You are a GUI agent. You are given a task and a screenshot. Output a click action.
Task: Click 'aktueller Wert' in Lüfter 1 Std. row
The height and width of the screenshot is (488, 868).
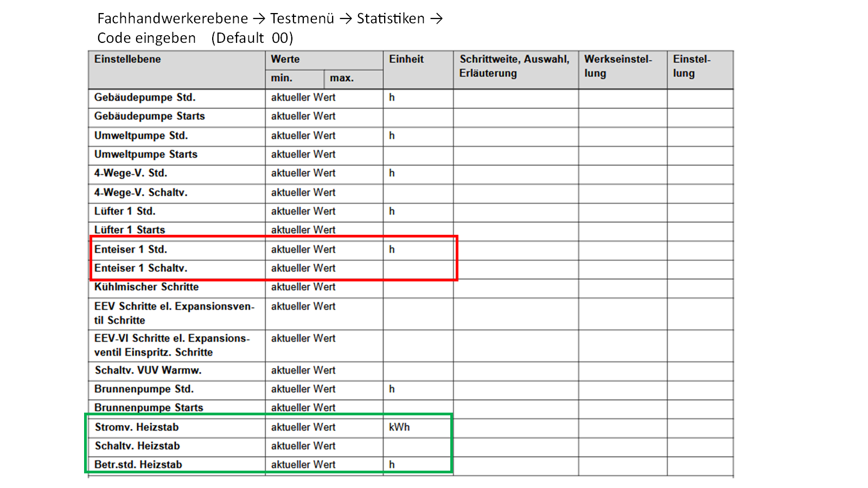(x=303, y=211)
